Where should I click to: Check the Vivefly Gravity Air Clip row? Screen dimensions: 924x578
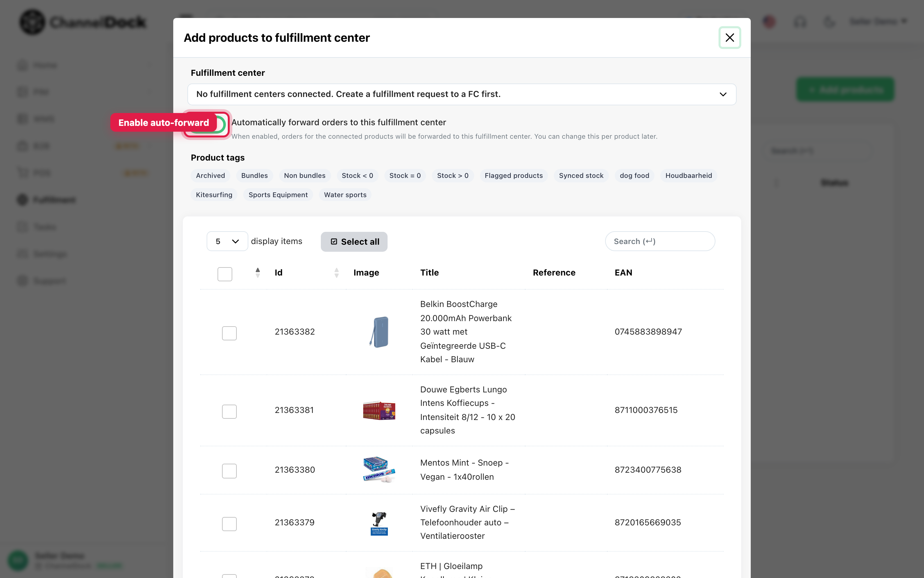(229, 524)
